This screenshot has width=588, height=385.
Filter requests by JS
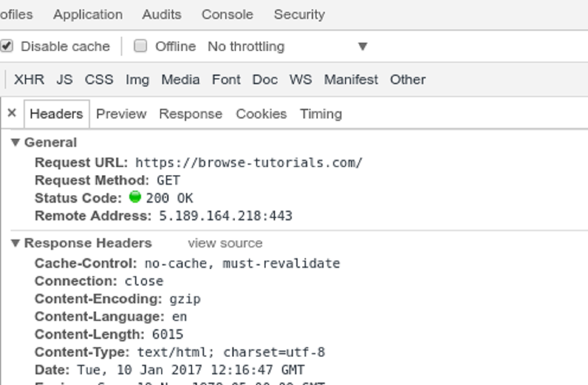64,79
